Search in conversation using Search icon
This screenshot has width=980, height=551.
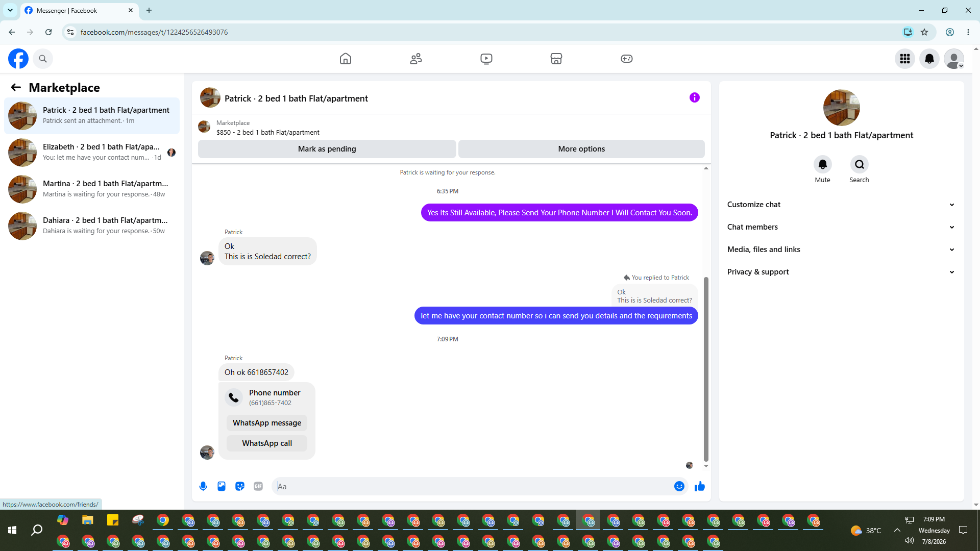pos(860,164)
